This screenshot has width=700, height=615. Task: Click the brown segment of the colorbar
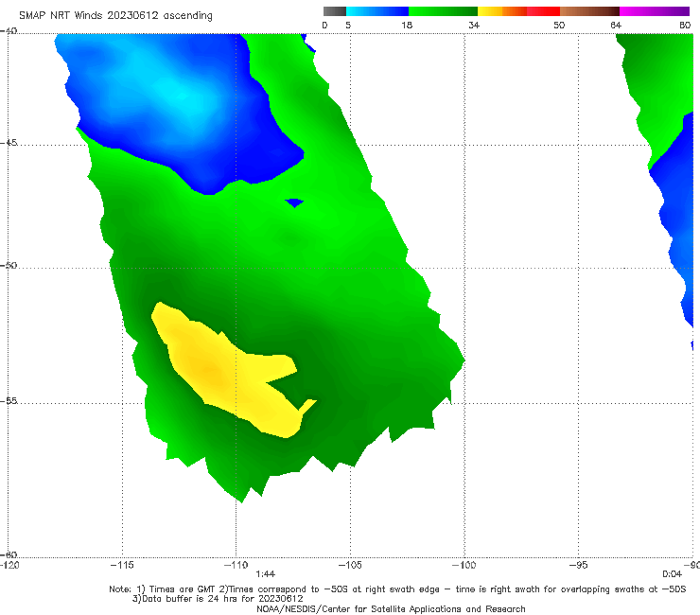pyautogui.click(x=589, y=11)
